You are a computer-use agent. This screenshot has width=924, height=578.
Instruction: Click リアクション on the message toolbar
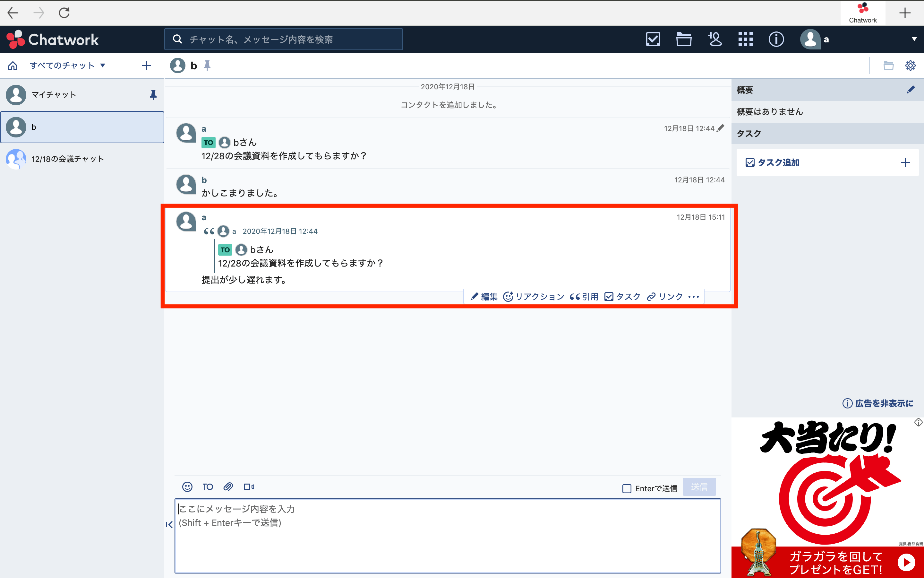click(534, 297)
